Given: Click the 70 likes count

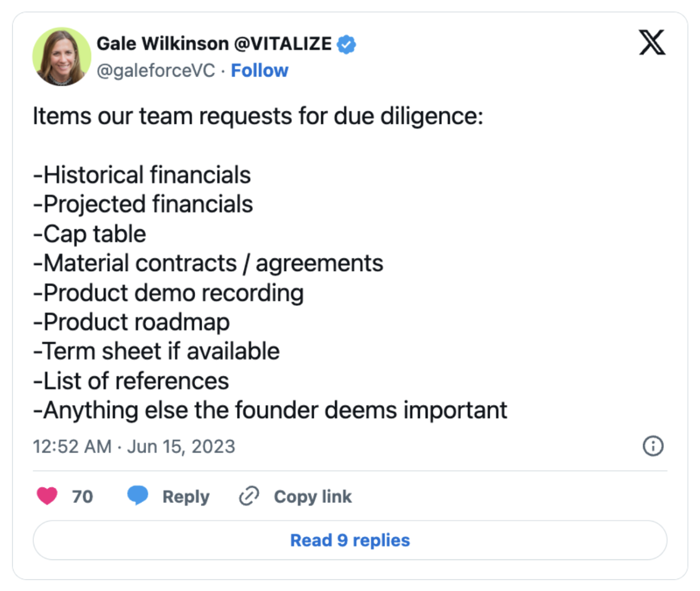Looking at the screenshot, I should coord(83,496).
